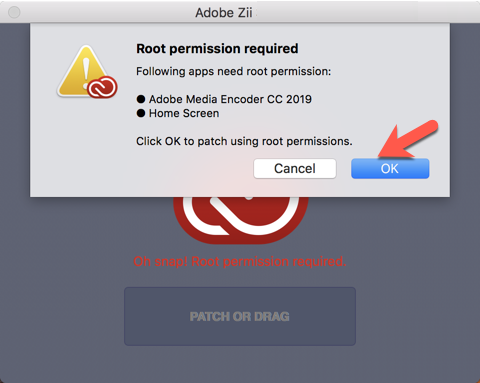
Task: Click the exclamation mark inside warning triangle
Action: click(x=86, y=74)
